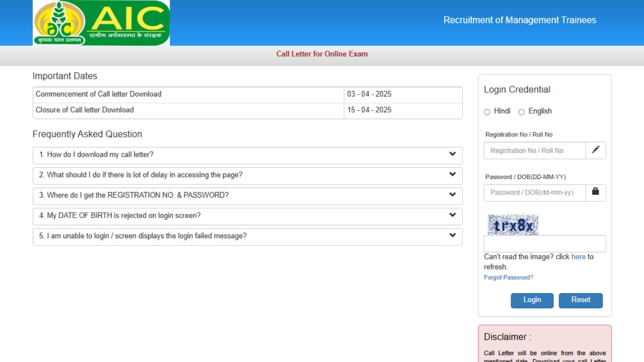644x362 pixels.
Task: Expand FAQ about DATE OF BIRTH rejection
Action: click(x=248, y=216)
